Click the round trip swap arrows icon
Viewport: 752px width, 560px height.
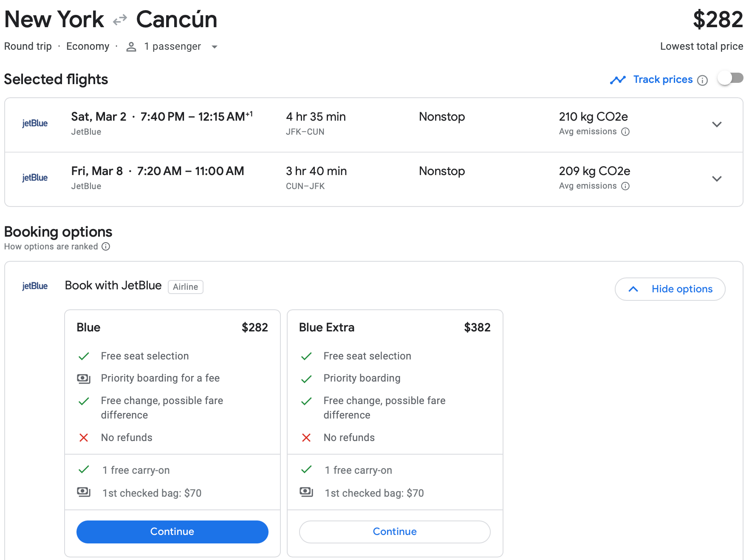pyautogui.click(x=120, y=20)
